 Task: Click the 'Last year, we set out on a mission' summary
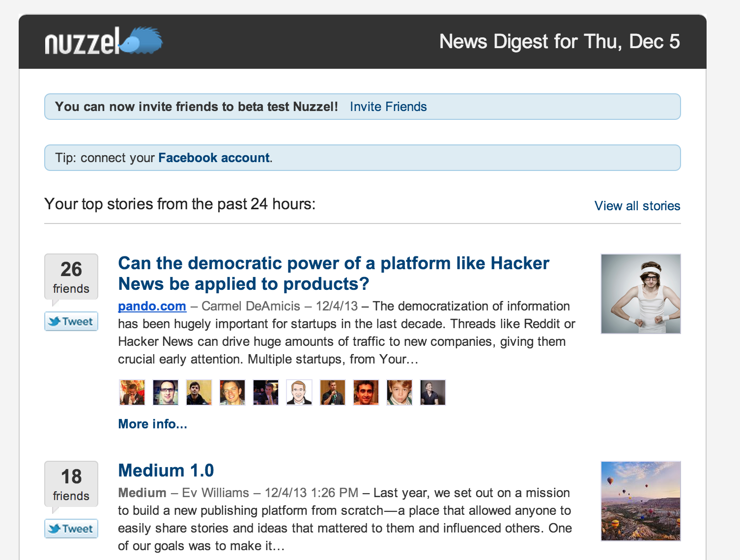coord(472,493)
